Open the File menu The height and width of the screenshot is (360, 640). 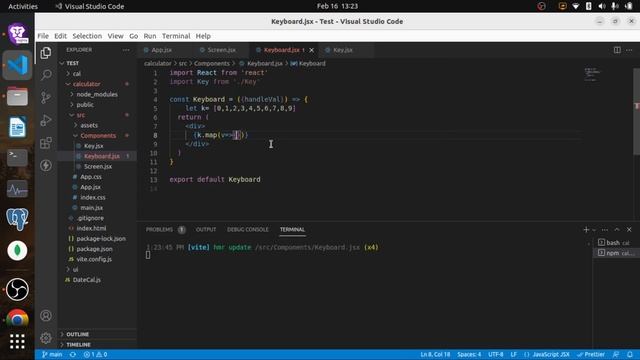(43, 36)
